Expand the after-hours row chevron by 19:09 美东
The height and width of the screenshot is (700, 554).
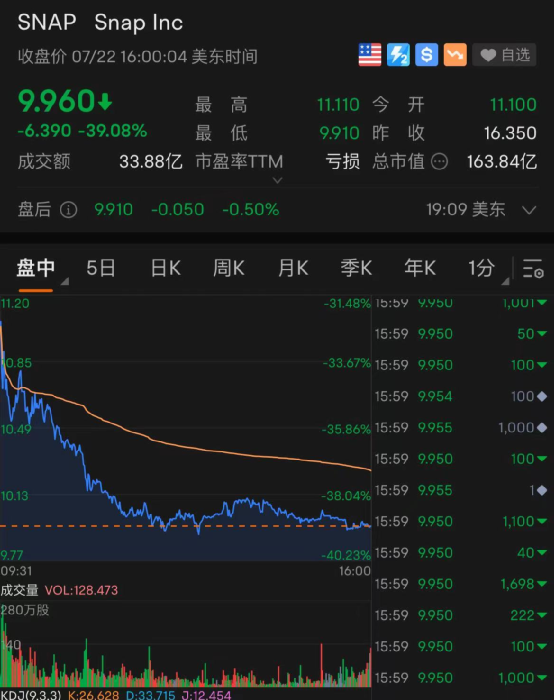pyautogui.click(x=529, y=210)
